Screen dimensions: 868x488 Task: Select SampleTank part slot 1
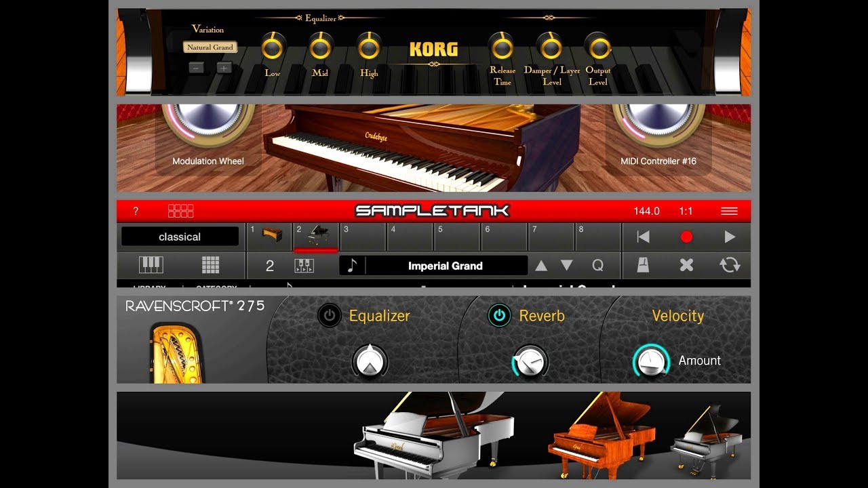[269, 237]
